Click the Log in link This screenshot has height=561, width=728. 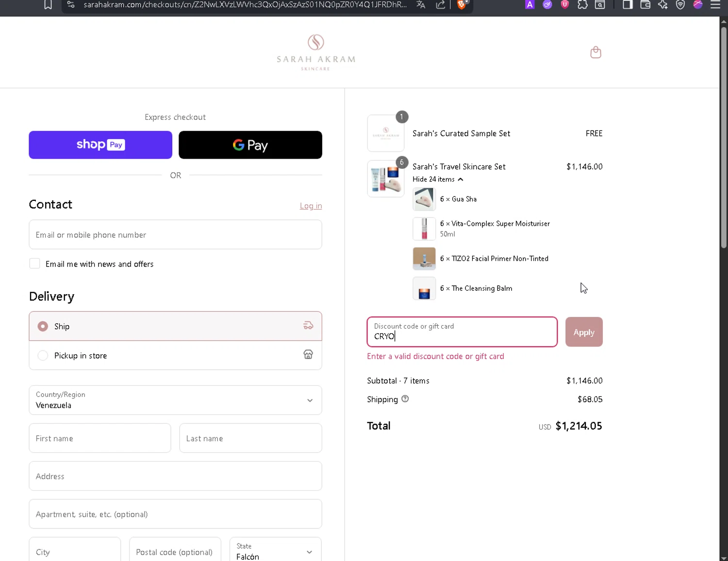pyautogui.click(x=311, y=206)
